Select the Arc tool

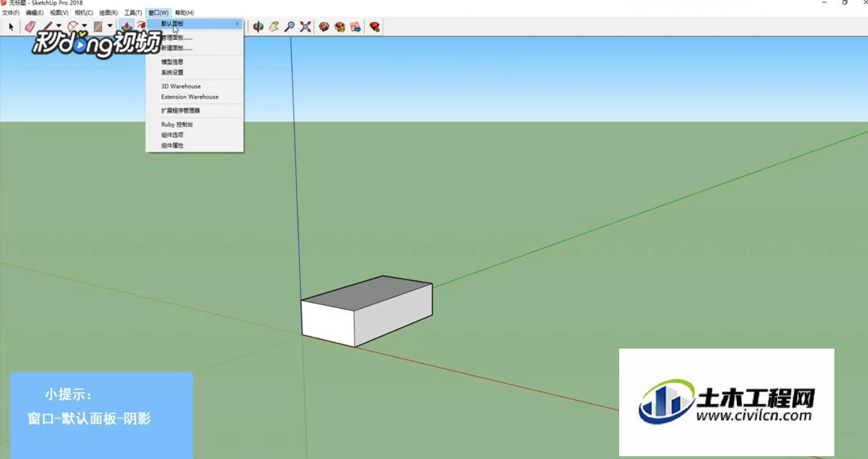click(x=72, y=26)
